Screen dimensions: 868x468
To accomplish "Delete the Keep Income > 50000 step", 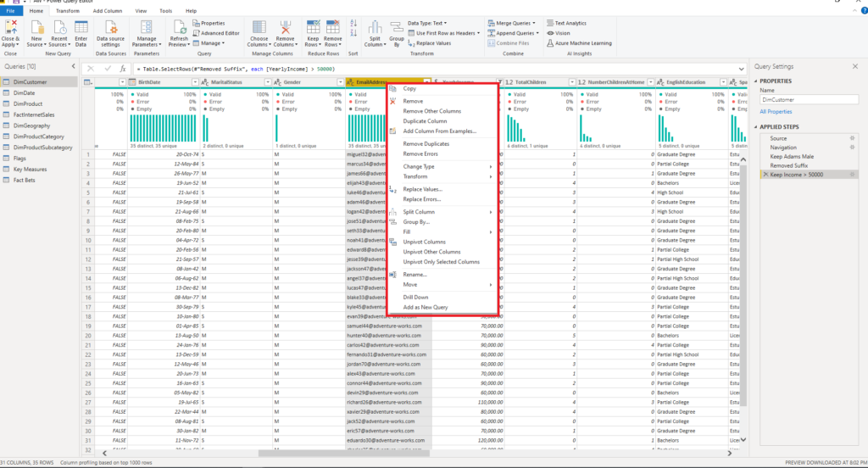I will 765,175.
